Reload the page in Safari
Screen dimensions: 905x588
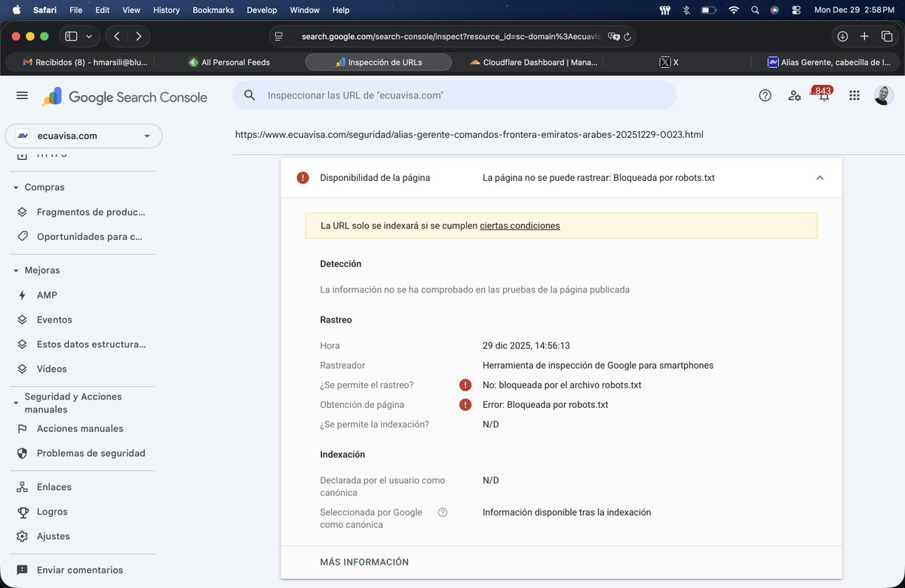coord(627,36)
